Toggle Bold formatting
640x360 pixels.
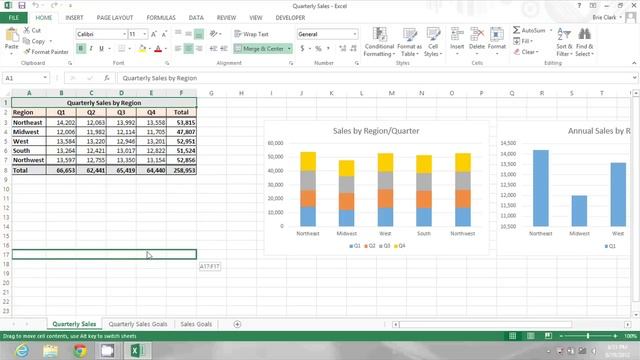click(x=81, y=49)
